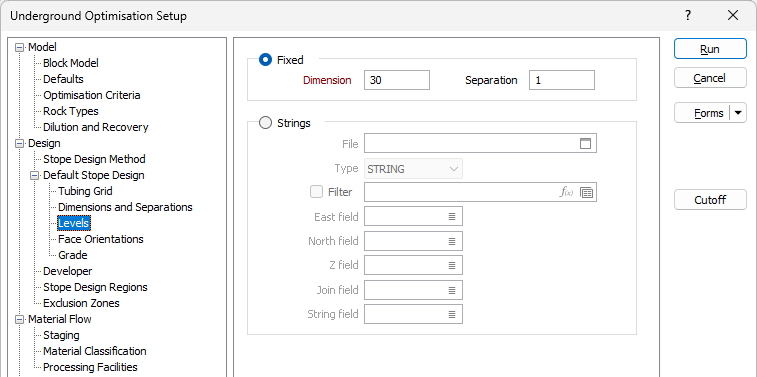This screenshot has width=757, height=377.
Task: Enable the Filter checkbox
Action: [x=316, y=192]
